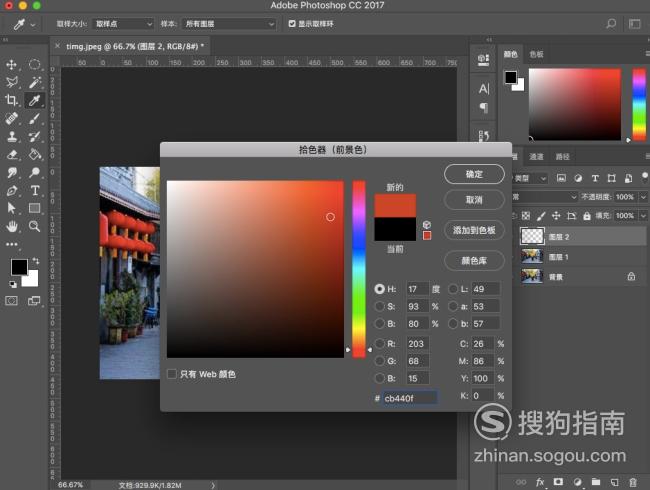Click the web-safe color cube warning icon
This screenshot has width=650, height=490.
pyautogui.click(x=427, y=225)
